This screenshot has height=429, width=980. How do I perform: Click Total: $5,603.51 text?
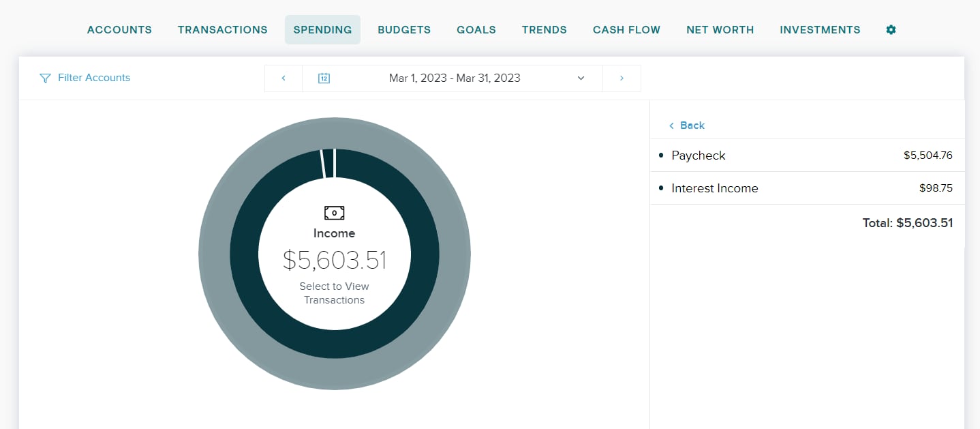pos(908,223)
